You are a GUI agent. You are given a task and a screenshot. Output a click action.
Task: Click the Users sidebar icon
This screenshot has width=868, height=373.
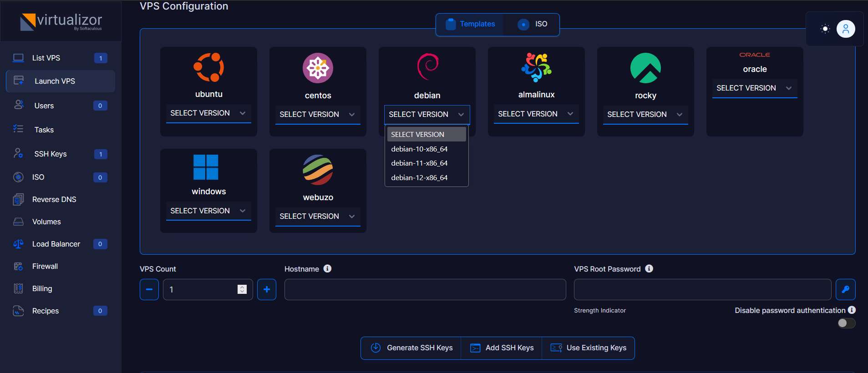point(19,105)
